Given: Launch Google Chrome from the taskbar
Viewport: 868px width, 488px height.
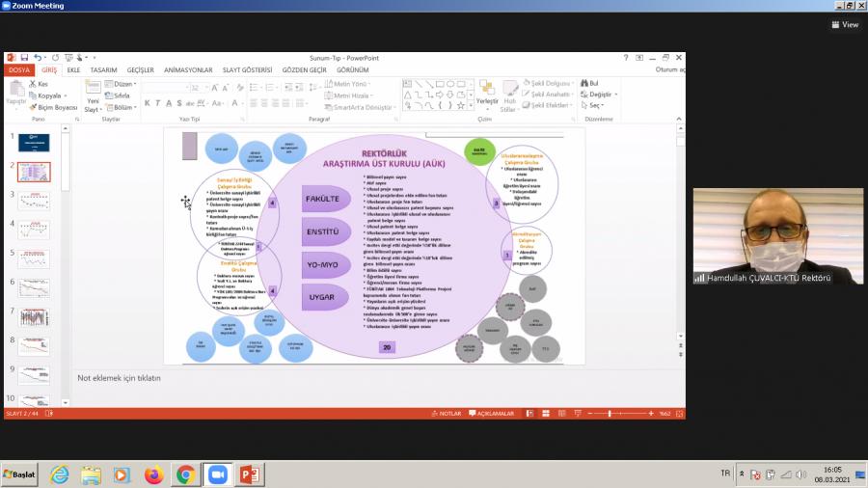Looking at the screenshot, I should click(185, 474).
